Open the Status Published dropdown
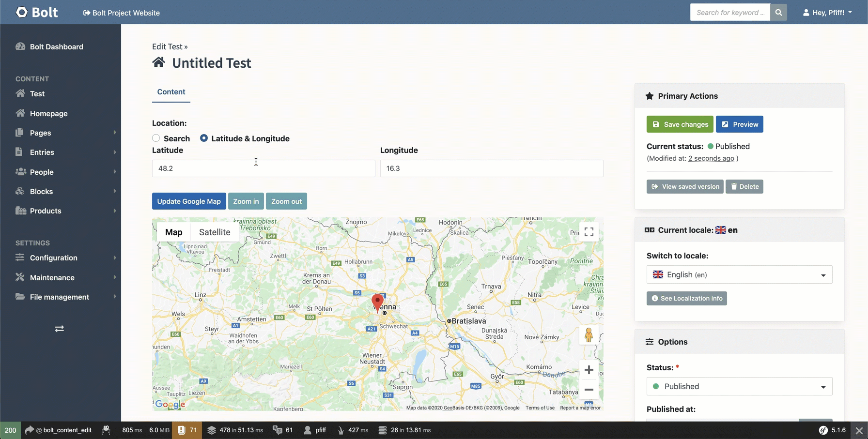This screenshot has width=868, height=439. click(739, 386)
